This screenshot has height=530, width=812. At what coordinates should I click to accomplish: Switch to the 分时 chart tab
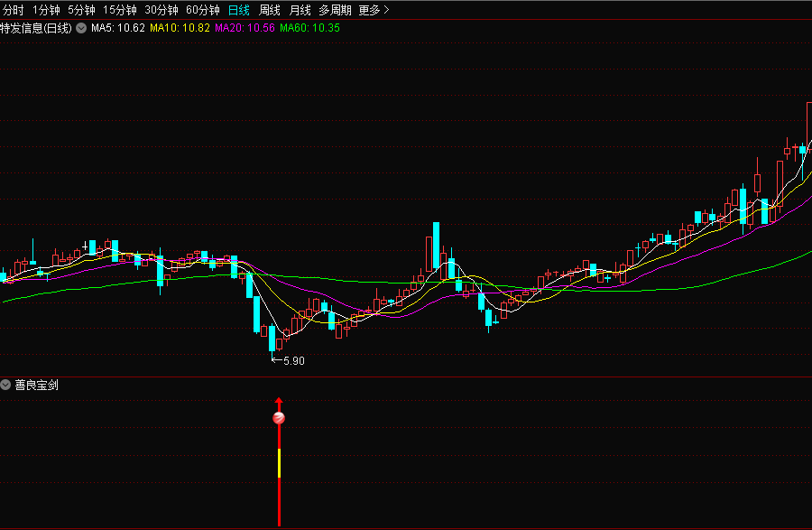coord(14,10)
